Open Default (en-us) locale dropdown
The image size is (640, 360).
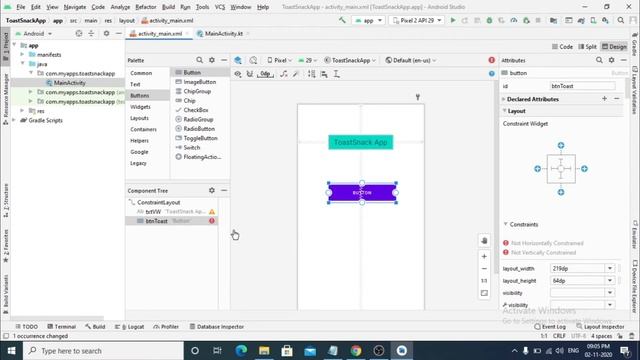click(411, 60)
